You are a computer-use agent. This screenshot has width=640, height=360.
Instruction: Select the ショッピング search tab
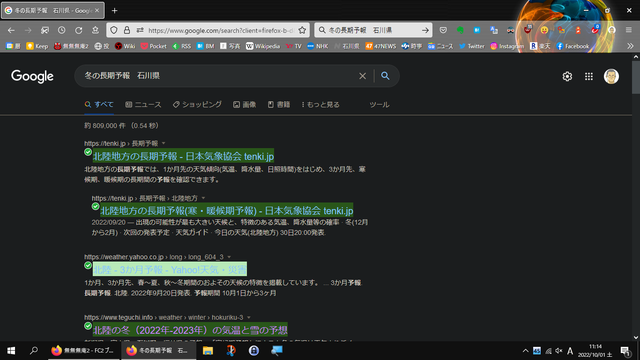[x=197, y=104]
